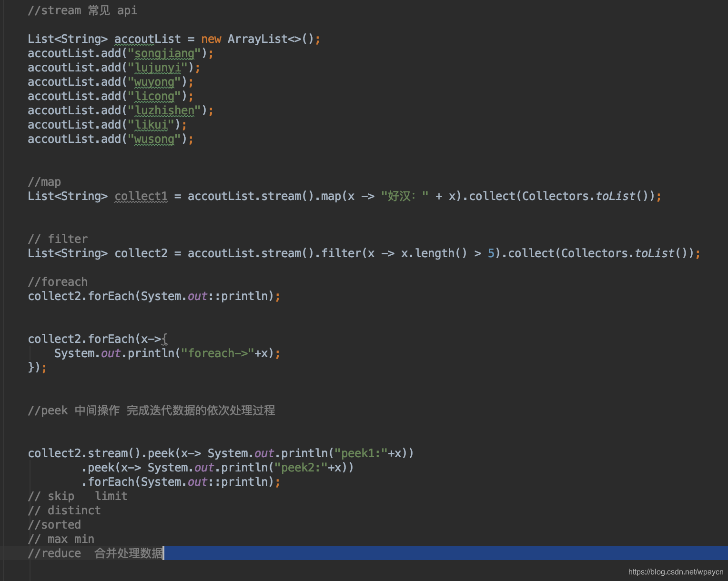
Task: Click the string "songjiang"
Action: click(164, 53)
